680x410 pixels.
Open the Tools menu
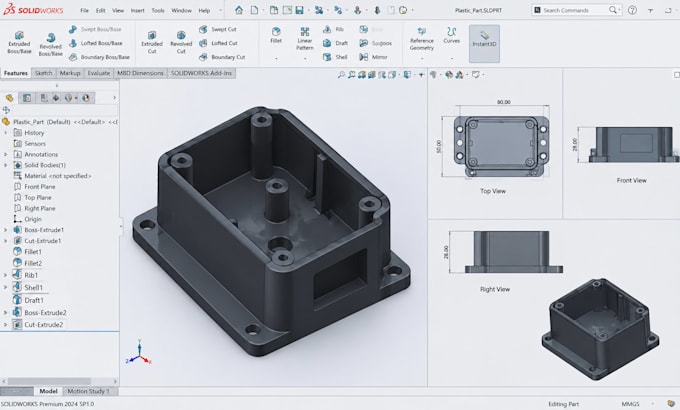(158, 10)
